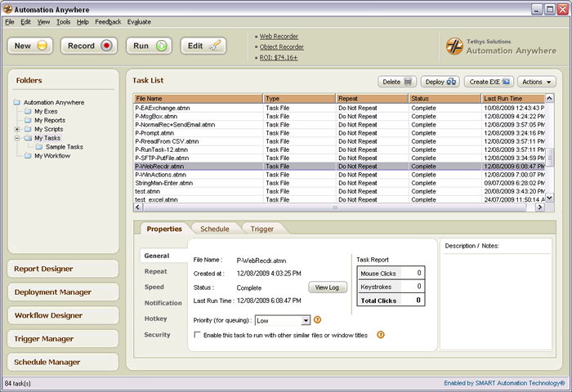Click the View Log button
The height and width of the screenshot is (392, 572).
point(327,287)
